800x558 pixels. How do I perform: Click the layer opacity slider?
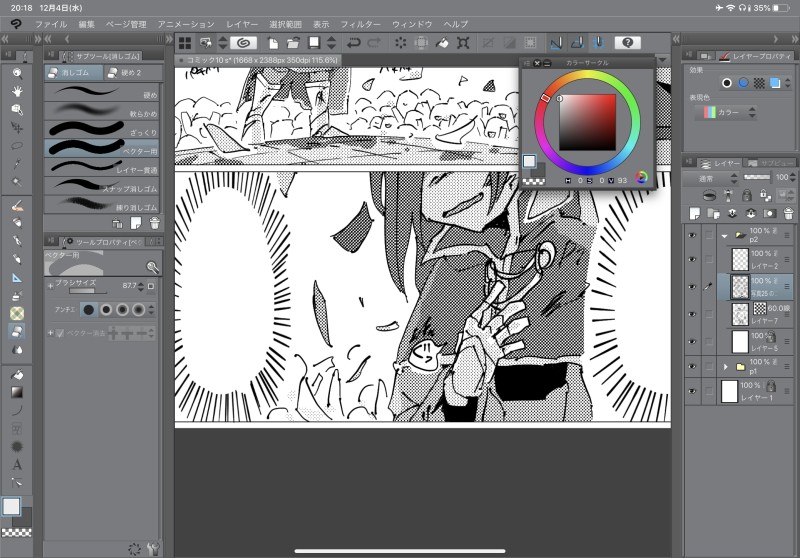[757, 177]
